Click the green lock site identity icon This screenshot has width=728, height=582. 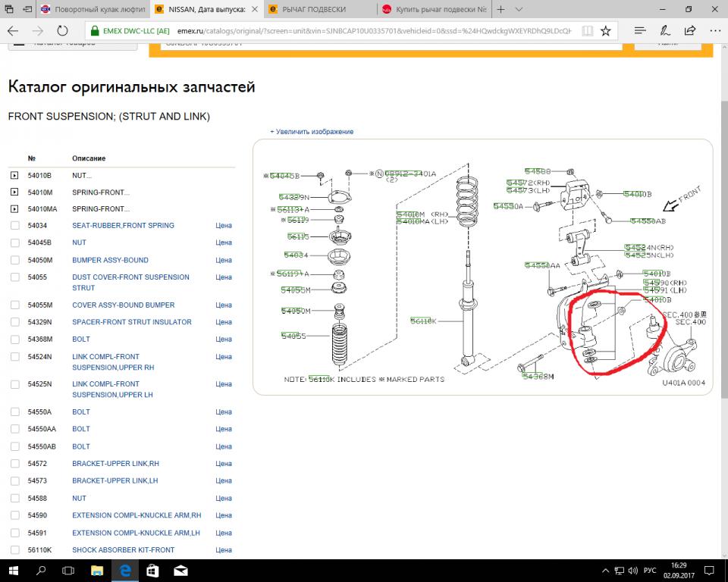click(x=95, y=31)
